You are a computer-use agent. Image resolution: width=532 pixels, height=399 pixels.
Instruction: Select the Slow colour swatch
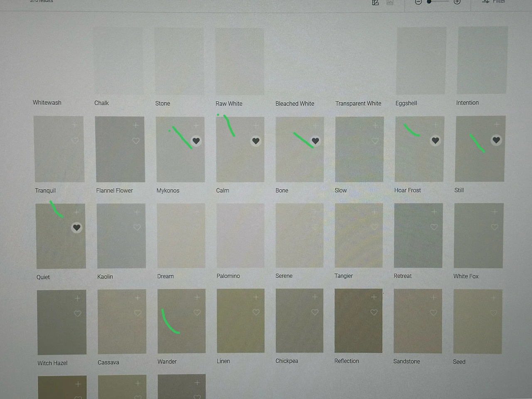point(360,149)
